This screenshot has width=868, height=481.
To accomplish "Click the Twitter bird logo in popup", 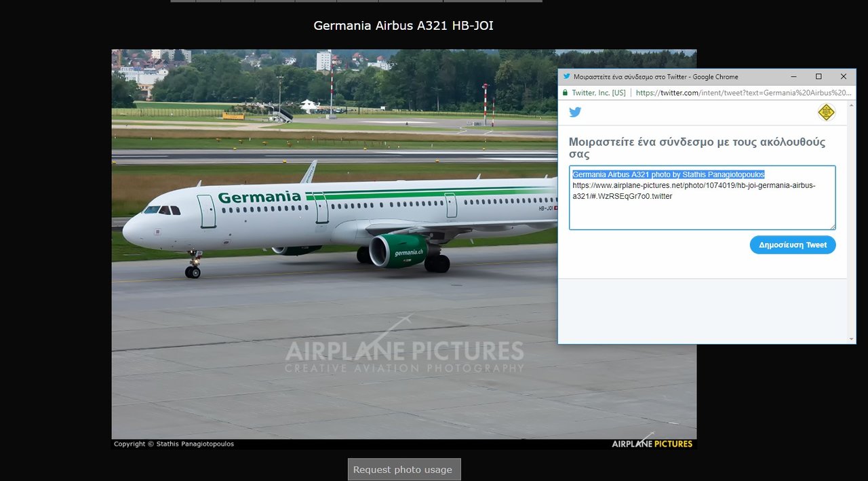I will click(575, 112).
